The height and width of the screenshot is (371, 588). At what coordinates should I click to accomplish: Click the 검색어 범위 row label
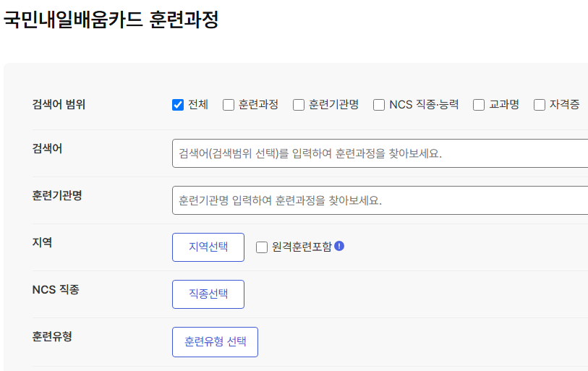click(x=59, y=104)
